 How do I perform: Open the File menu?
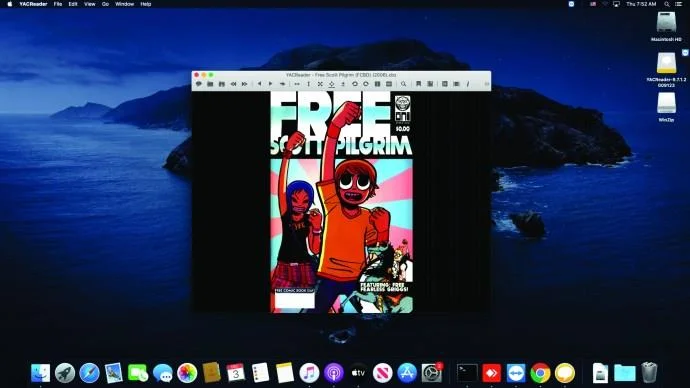58,4
